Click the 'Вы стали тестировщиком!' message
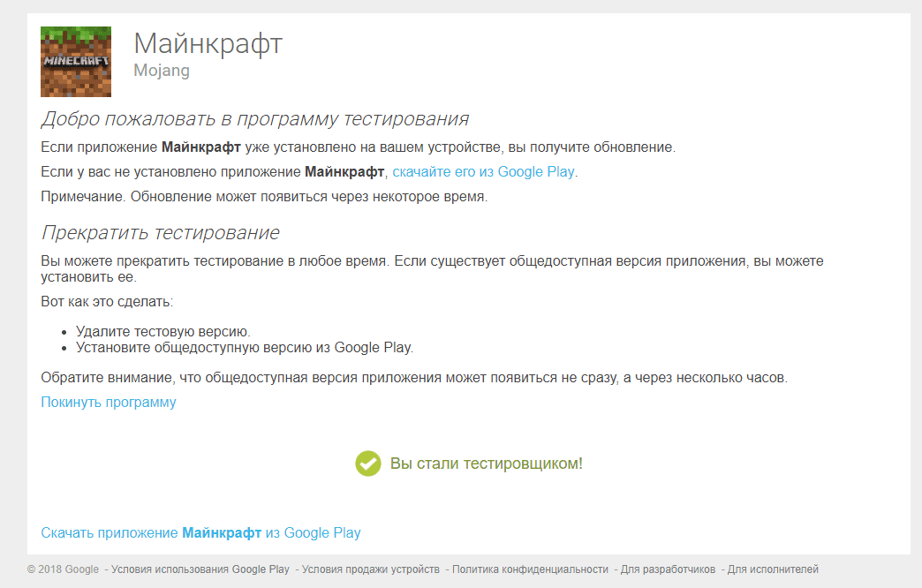 pos(486,464)
